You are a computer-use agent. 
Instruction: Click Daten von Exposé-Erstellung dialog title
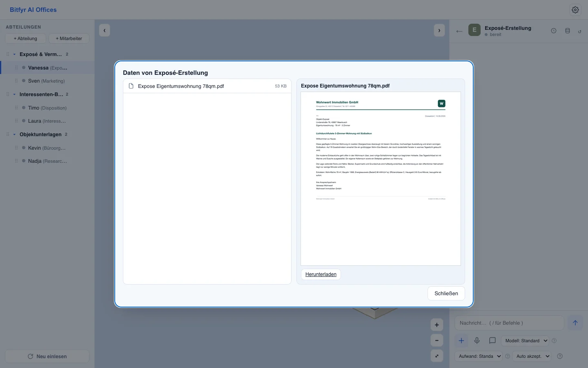click(x=165, y=73)
